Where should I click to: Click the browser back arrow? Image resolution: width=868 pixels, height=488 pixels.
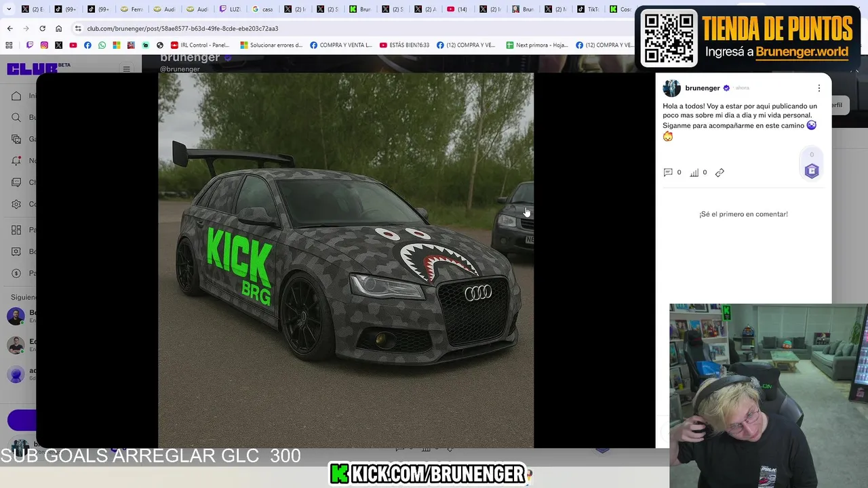[9, 28]
